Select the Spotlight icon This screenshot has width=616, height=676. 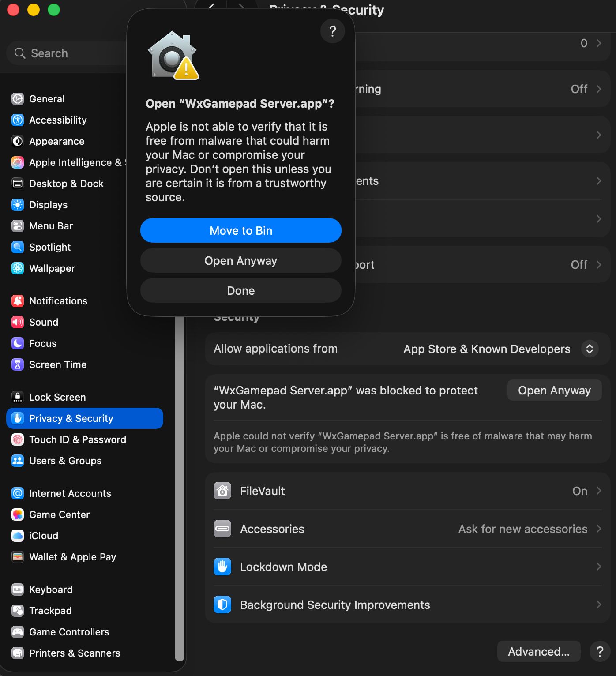pyautogui.click(x=18, y=247)
